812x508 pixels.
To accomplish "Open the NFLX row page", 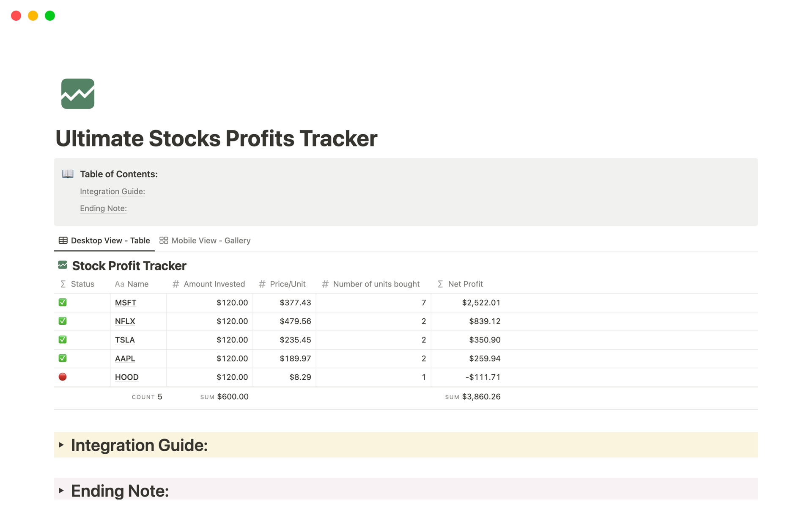I will (x=125, y=321).
